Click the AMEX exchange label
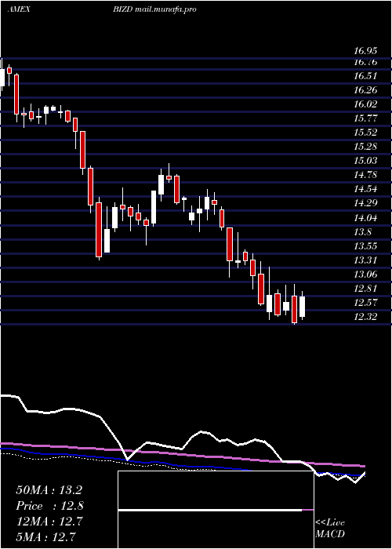This screenshot has height=549, width=392. click(19, 9)
